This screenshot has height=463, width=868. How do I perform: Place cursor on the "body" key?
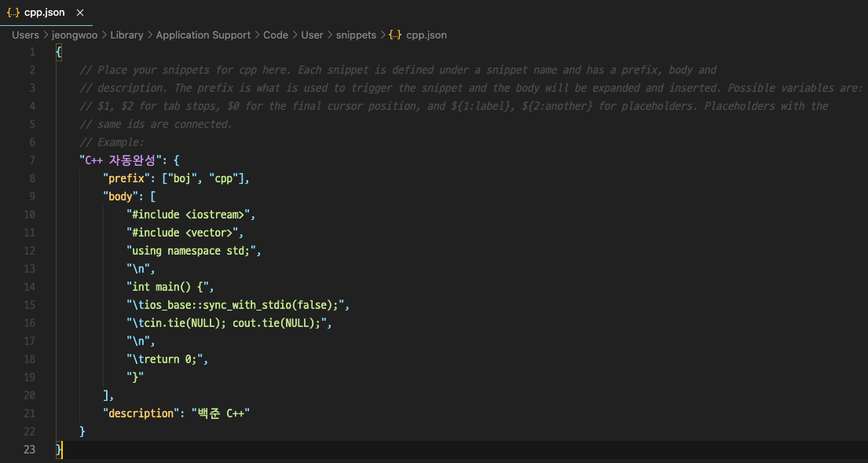(x=121, y=197)
